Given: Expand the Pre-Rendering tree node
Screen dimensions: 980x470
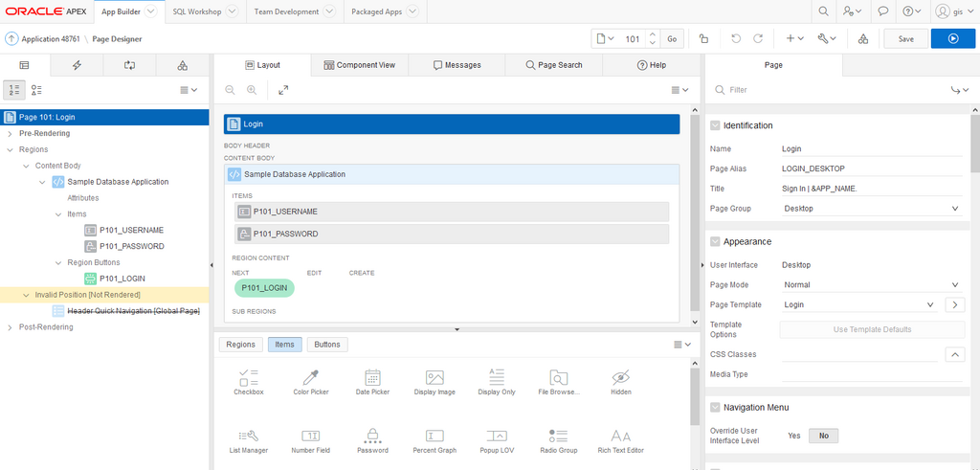Looking at the screenshot, I should [10, 134].
